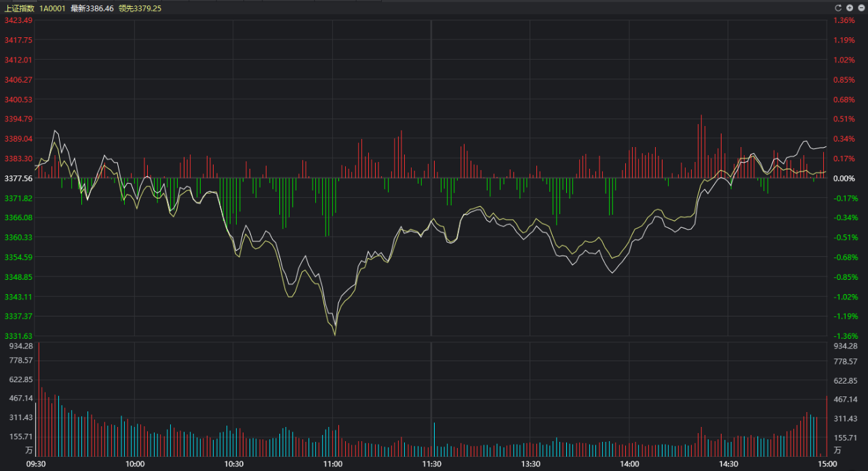Zoom out with the minus icon
The height and width of the screenshot is (471, 868).
click(861, 7)
